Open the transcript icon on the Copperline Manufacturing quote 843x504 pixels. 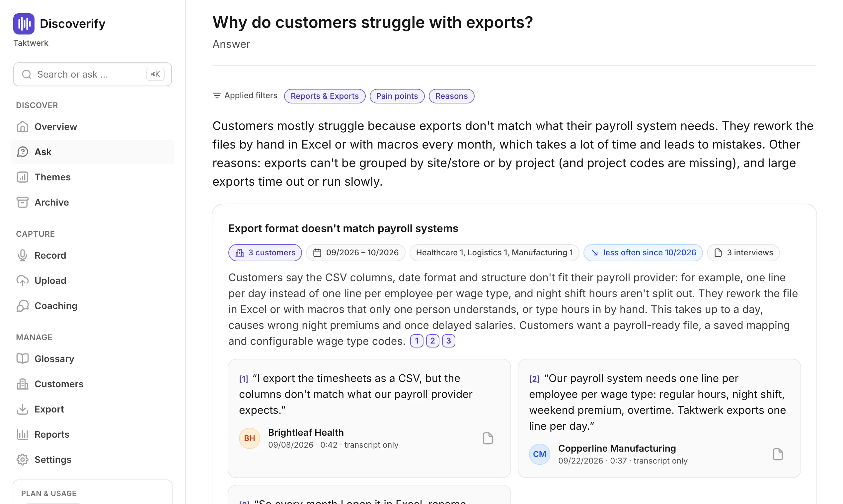[x=778, y=454]
